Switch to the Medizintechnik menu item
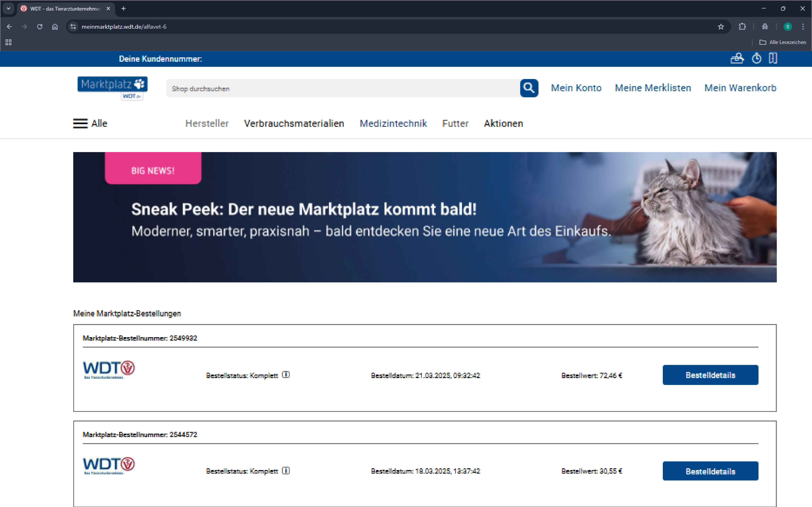The width and height of the screenshot is (812, 507). tap(393, 123)
